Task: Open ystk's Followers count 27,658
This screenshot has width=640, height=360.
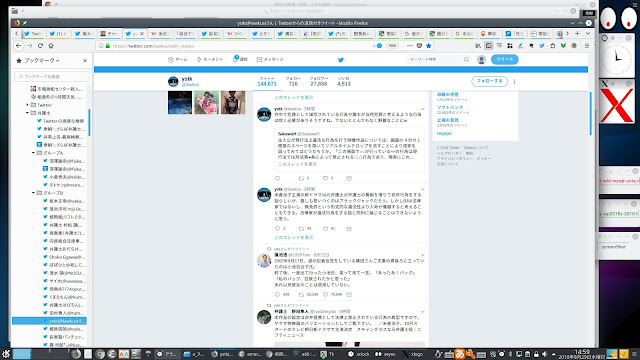Action: point(318,81)
